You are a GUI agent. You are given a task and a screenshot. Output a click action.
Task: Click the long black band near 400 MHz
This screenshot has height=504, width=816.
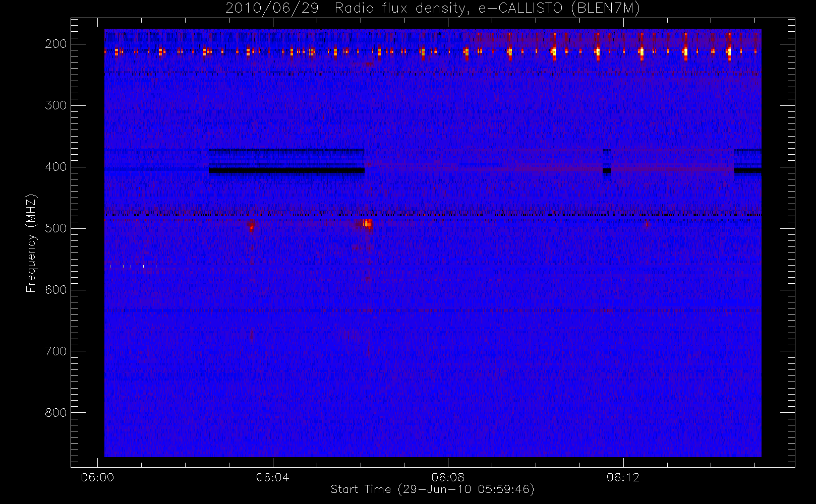click(x=286, y=170)
